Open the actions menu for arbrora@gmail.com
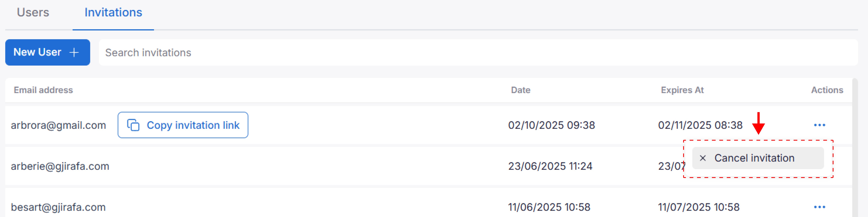This screenshot has width=868, height=217. click(819, 125)
